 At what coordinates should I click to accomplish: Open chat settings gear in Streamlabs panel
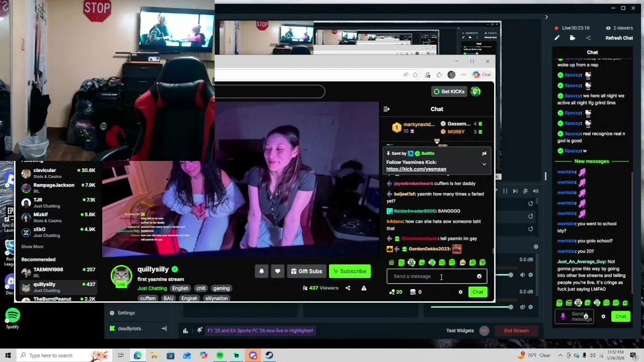coord(603,316)
